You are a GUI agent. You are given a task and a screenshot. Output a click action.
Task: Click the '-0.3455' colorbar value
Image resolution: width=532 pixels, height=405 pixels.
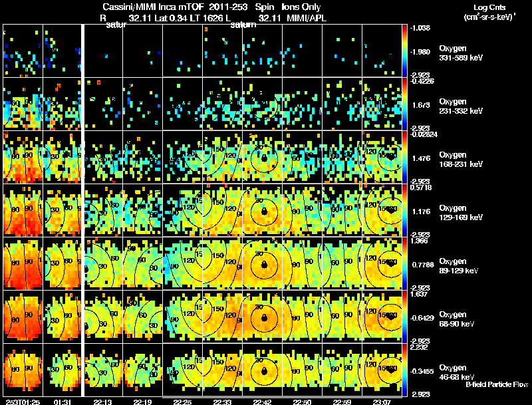click(x=422, y=372)
